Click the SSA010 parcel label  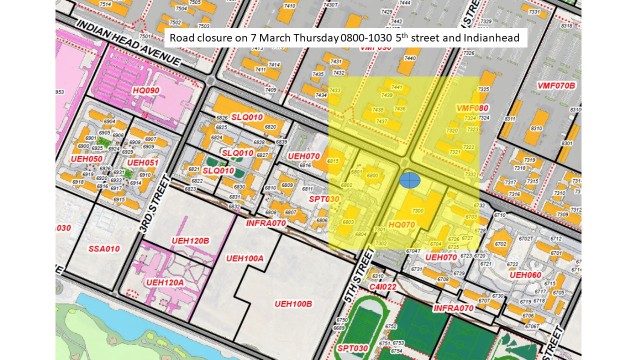click(x=104, y=249)
